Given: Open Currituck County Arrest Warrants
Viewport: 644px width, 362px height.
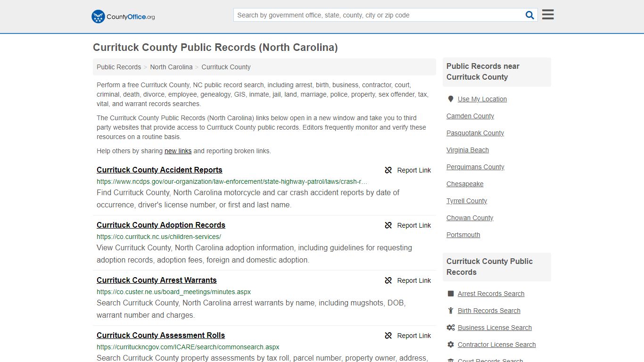Looking at the screenshot, I should pyautogui.click(x=157, y=280).
